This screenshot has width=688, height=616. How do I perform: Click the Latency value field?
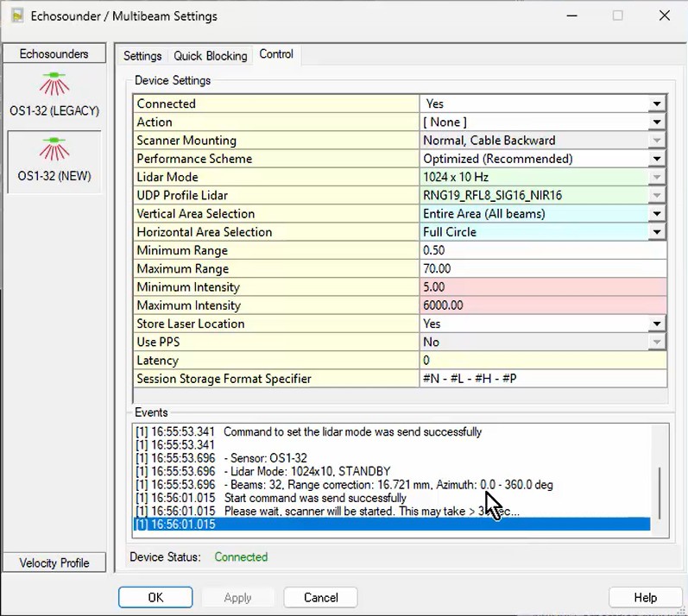pyautogui.click(x=543, y=361)
